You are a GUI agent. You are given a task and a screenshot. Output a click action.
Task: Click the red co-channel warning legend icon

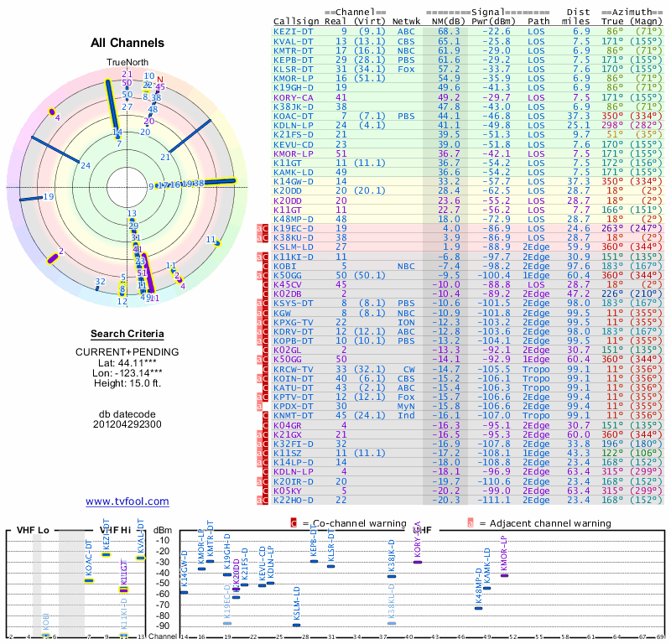click(294, 523)
